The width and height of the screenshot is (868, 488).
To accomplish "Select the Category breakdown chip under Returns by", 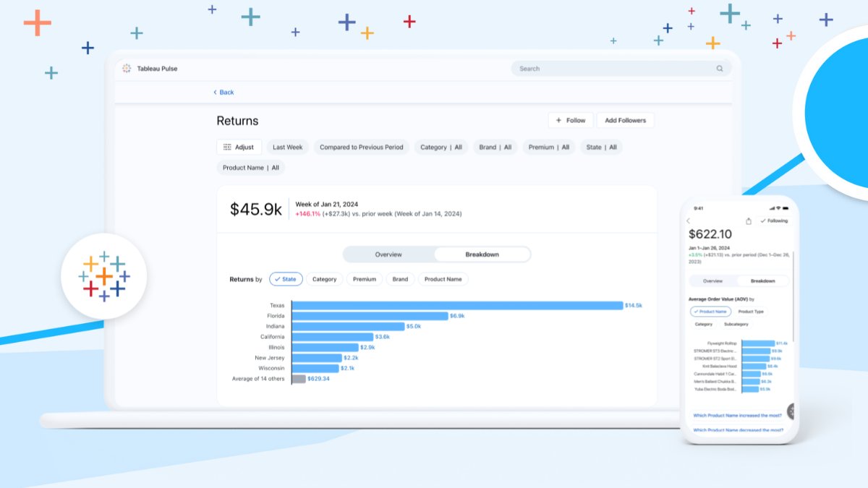I will coord(325,279).
